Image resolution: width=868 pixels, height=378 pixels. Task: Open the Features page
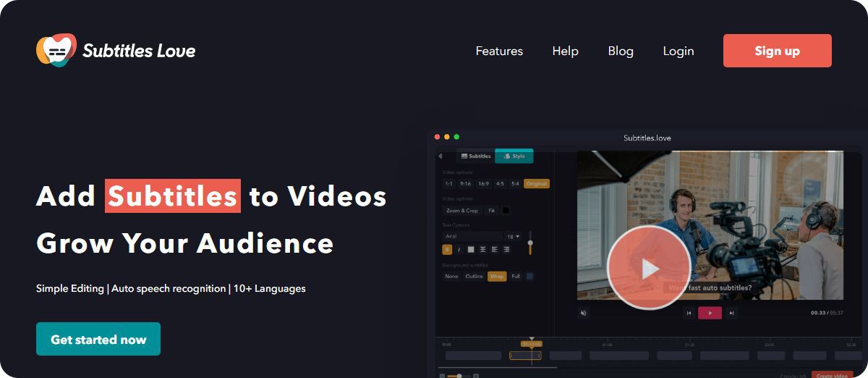pos(499,51)
